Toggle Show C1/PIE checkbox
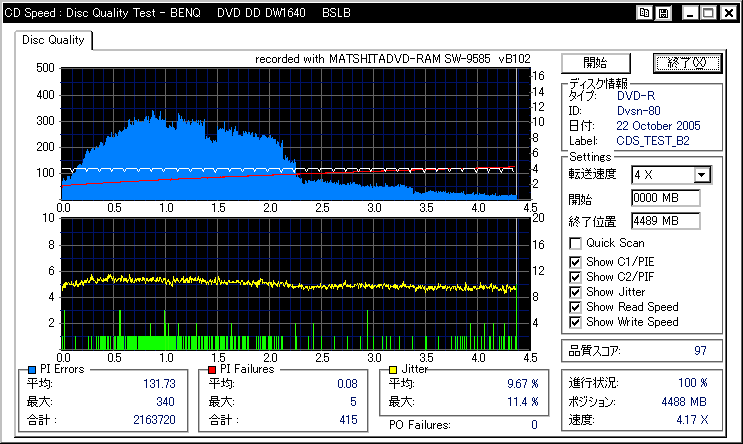The image size is (743, 444). point(575,262)
